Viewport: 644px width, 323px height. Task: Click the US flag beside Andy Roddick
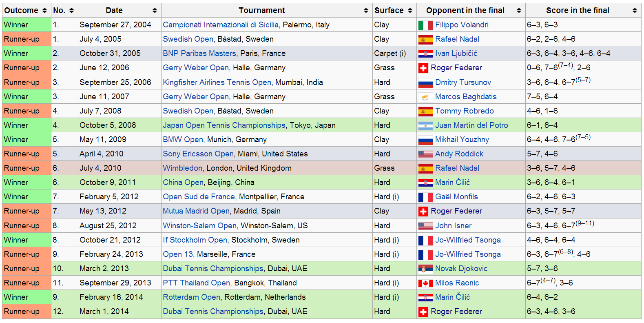425,154
